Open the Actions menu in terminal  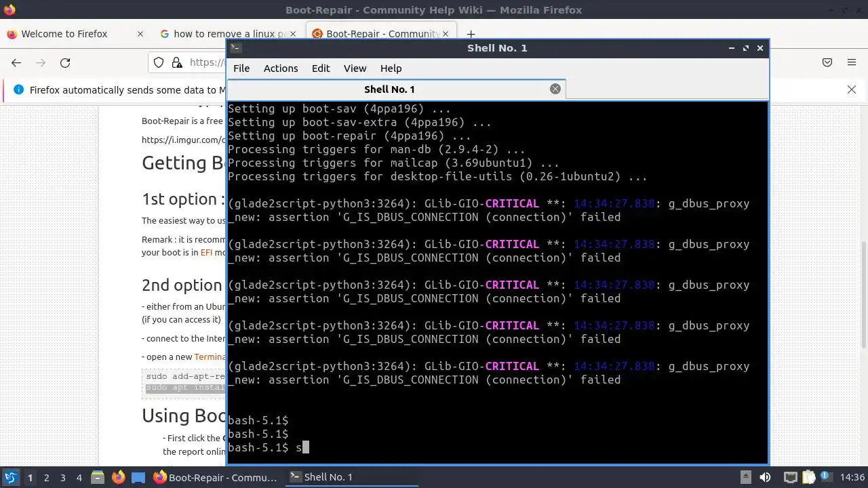click(281, 68)
